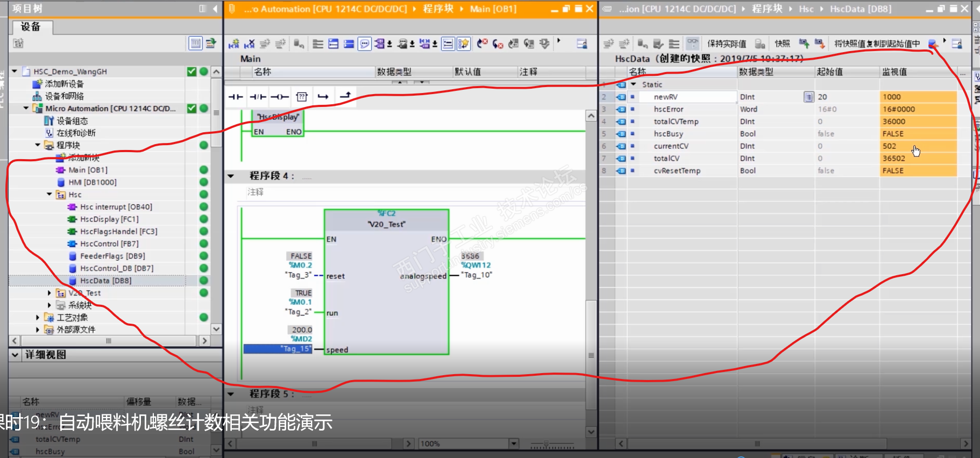The height and width of the screenshot is (458, 980).
Task: Click the camera icon with green arrow
Action: (804, 43)
